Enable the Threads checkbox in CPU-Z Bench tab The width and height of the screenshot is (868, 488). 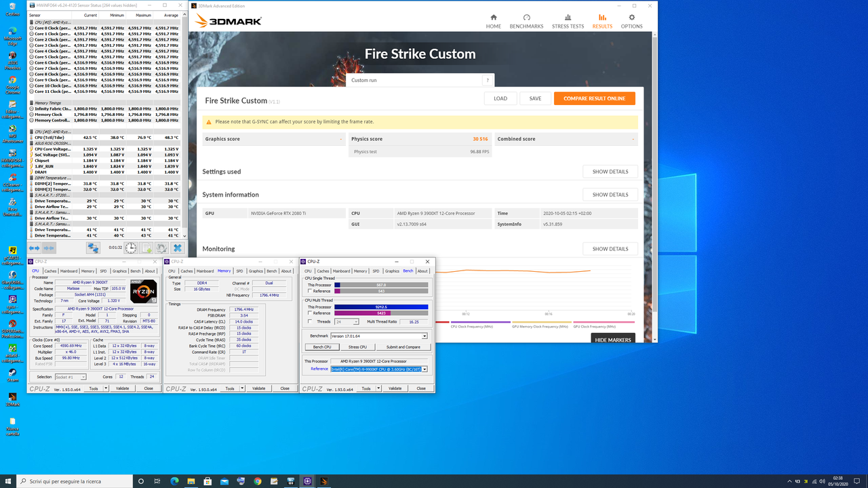tap(309, 322)
